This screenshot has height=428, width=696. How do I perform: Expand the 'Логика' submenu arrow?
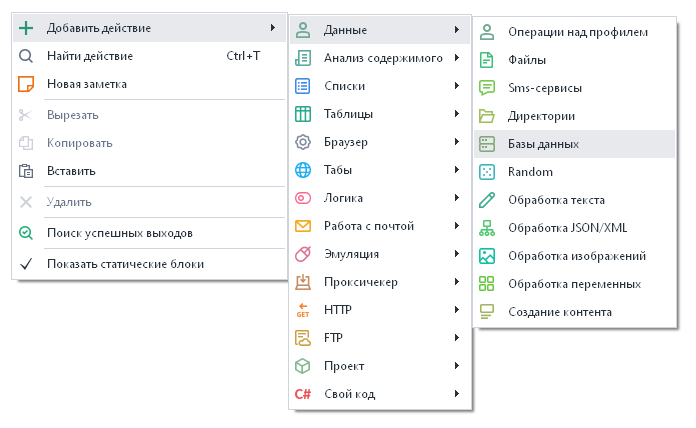coord(456,198)
